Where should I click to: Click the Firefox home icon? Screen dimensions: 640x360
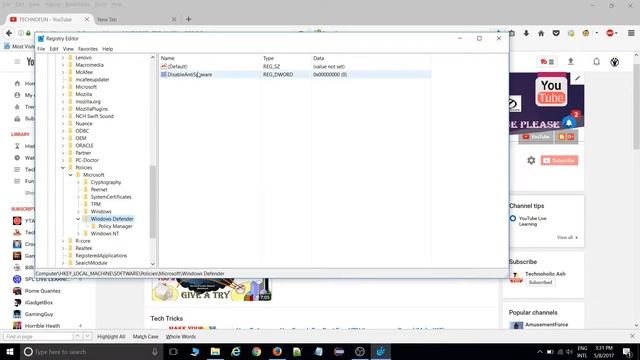coord(541,33)
